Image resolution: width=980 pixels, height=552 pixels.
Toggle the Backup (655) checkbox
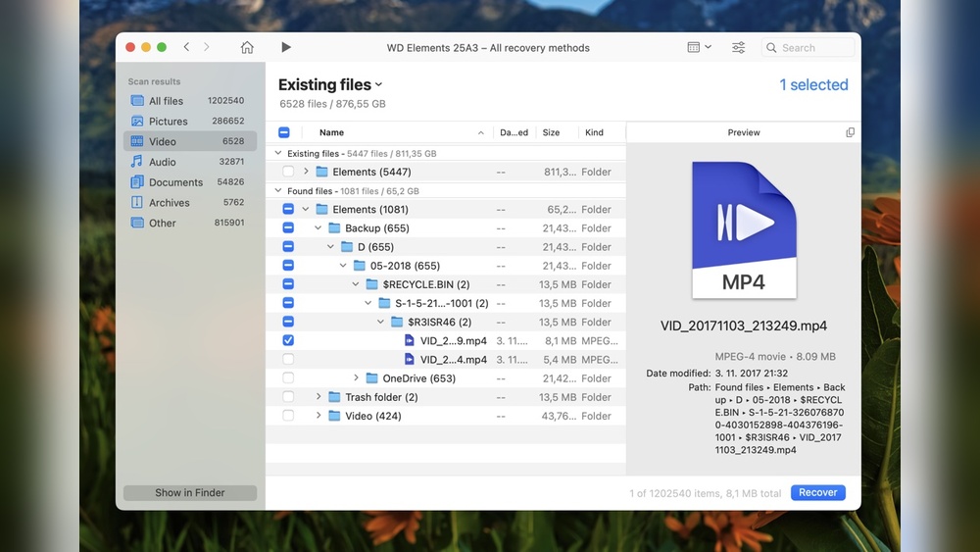(x=288, y=227)
